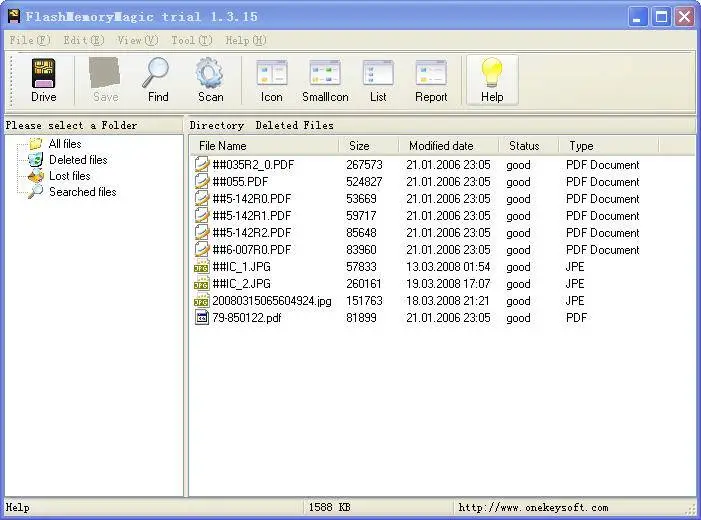Select file name ##IC_1.JPG

[x=241, y=267]
